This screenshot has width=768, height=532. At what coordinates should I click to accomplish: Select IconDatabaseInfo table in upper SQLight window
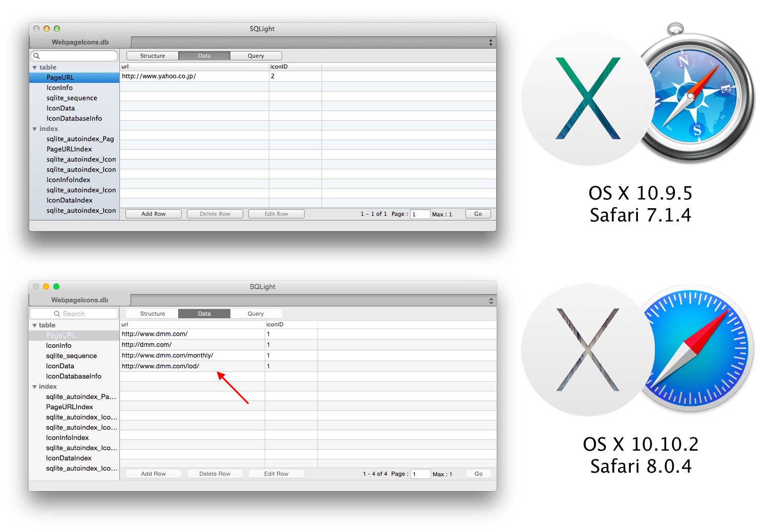[x=74, y=119]
